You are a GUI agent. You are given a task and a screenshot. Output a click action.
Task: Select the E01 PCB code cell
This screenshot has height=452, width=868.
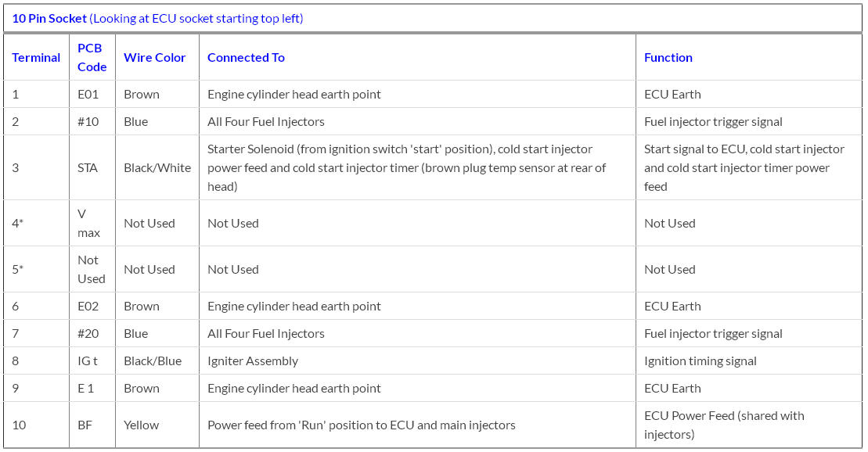(x=88, y=94)
